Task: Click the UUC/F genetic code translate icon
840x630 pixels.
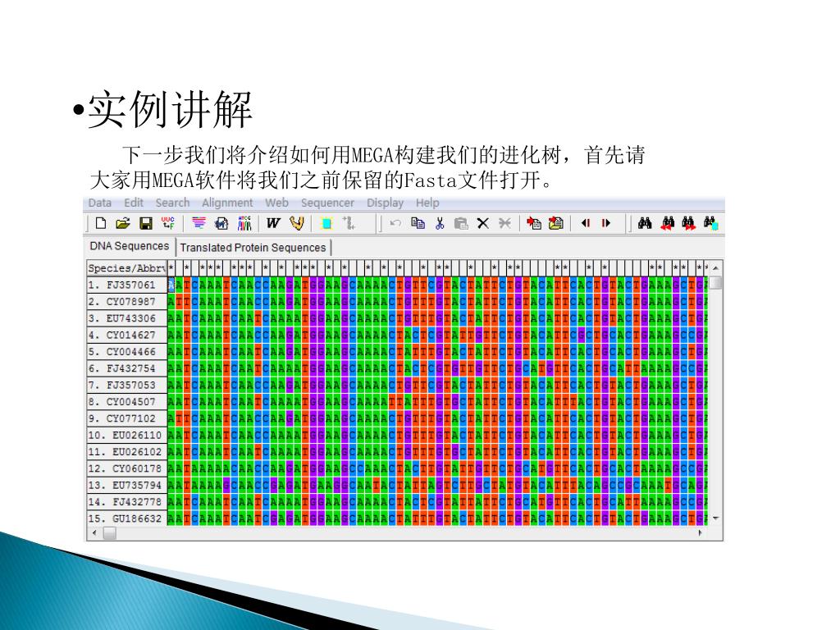Action: [x=167, y=223]
